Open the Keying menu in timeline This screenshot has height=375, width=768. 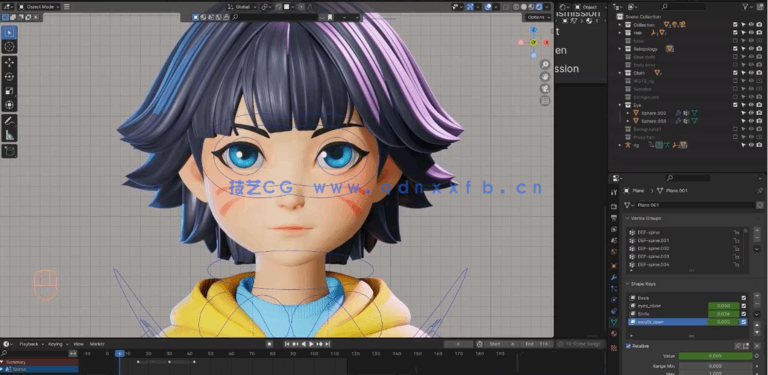(x=57, y=344)
